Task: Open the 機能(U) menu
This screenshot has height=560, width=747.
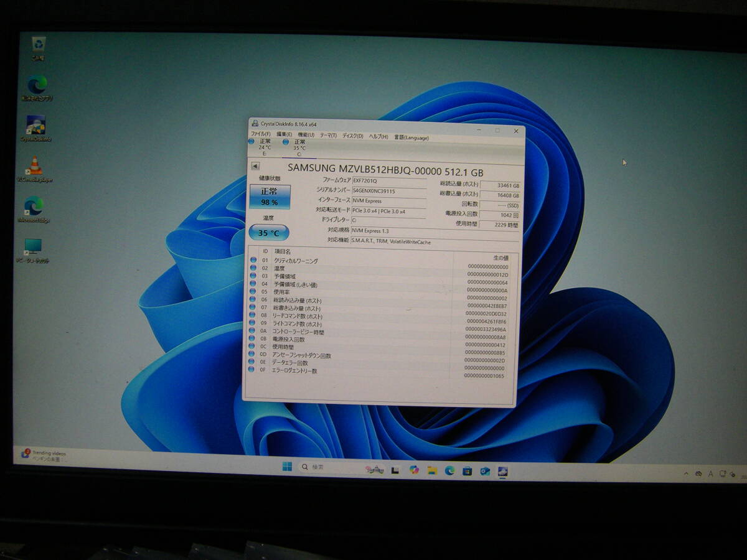Action: click(x=306, y=135)
